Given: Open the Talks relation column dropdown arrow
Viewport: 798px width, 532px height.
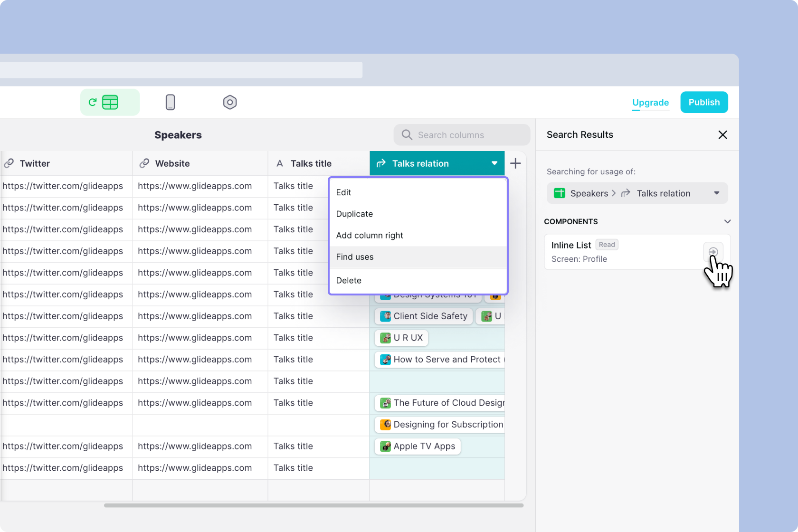Looking at the screenshot, I should tap(494, 163).
